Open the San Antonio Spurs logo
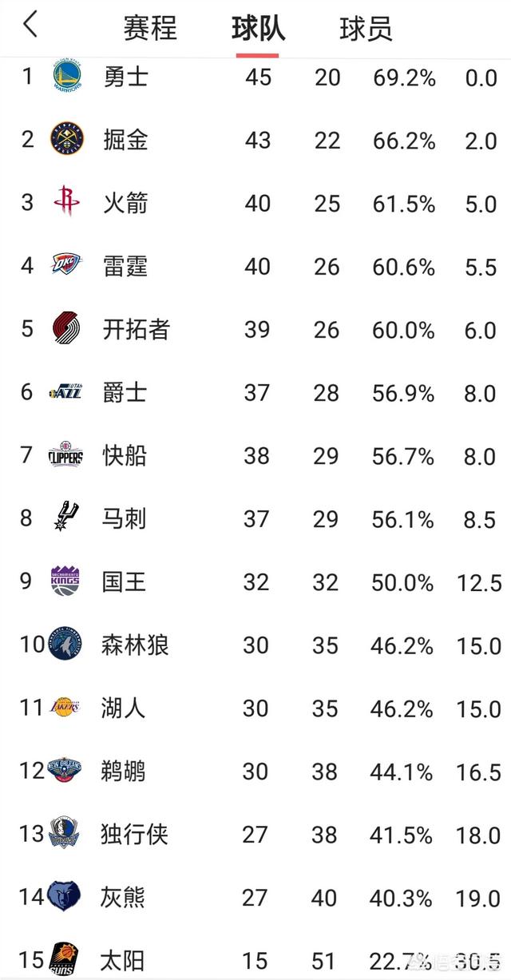 (65, 518)
